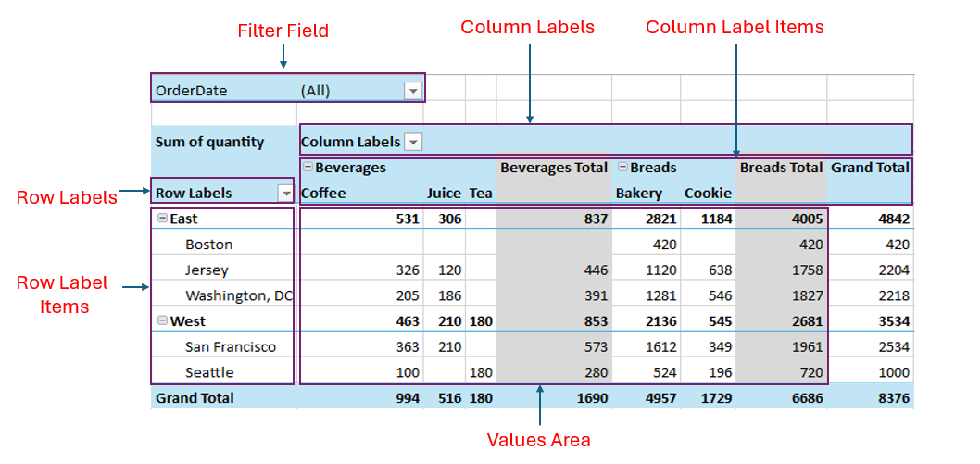
Task: Click the Breads Total column header
Action: click(x=781, y=168)
